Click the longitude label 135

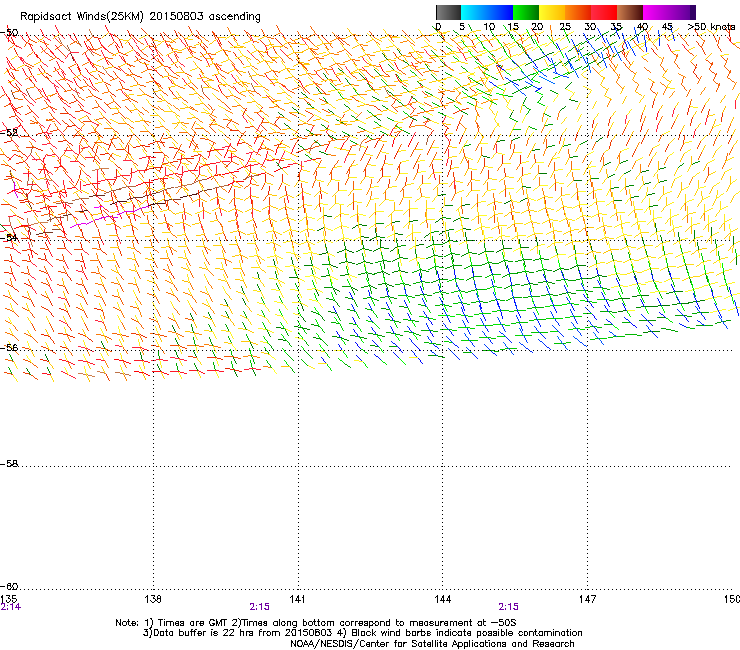coord(9,599)
